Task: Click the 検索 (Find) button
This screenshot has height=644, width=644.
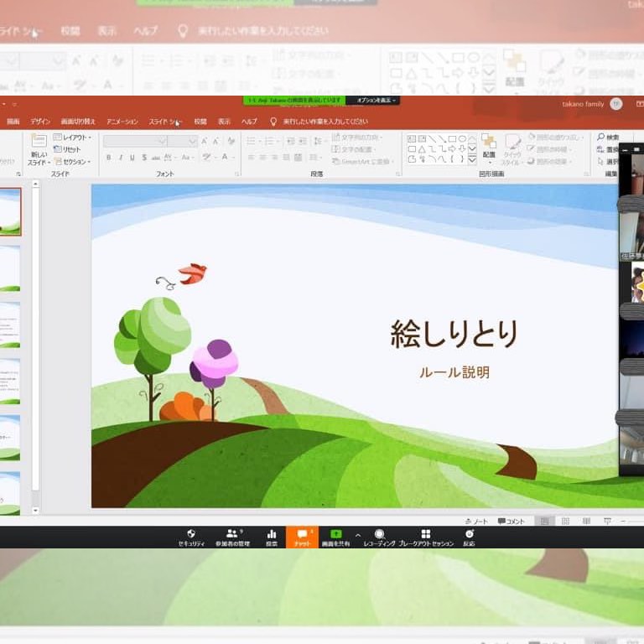Action: [x=608, y=137]
